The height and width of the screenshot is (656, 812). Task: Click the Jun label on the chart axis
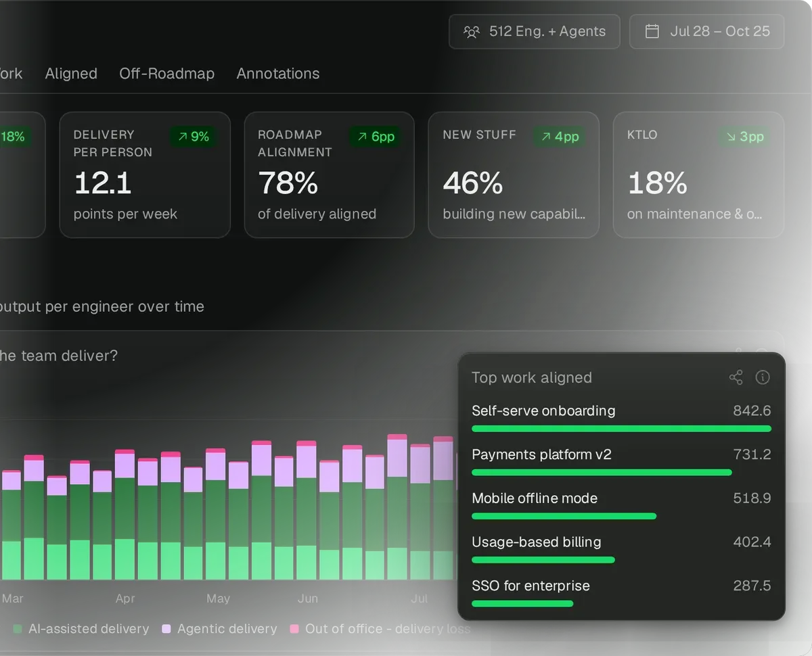[308, 599]
